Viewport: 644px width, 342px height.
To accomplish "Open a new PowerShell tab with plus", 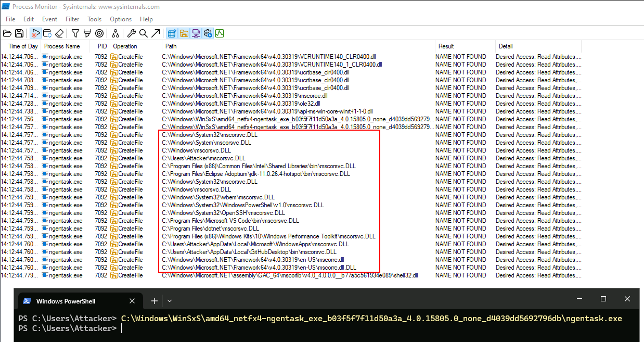I will [154, 301].
